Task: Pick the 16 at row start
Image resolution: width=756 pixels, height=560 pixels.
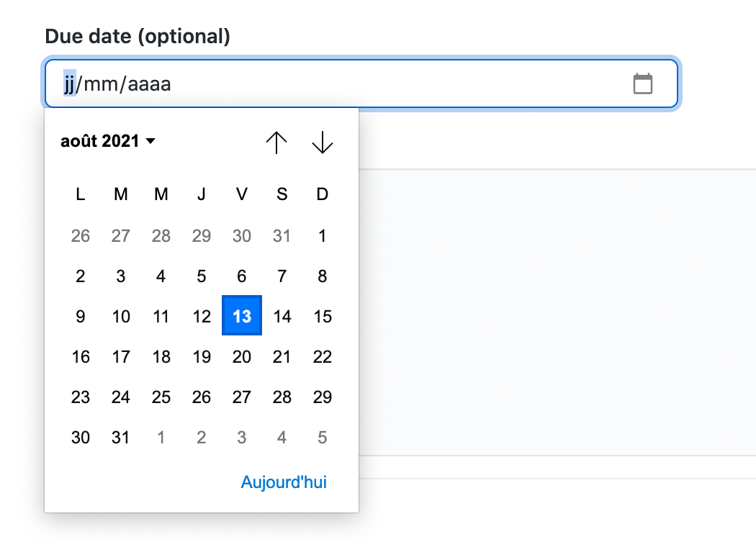Action: (x=80, y=356)
